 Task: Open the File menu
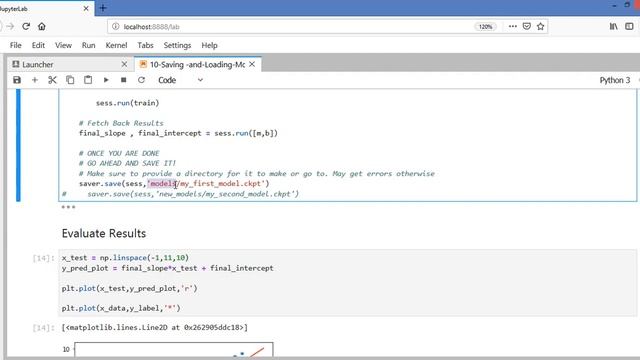point(16,45)
